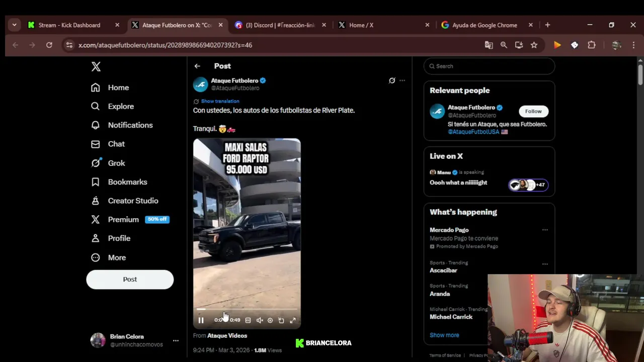This screenshot has width=644, height=362.
Task: Click the X search field
Action: (489, 66)
